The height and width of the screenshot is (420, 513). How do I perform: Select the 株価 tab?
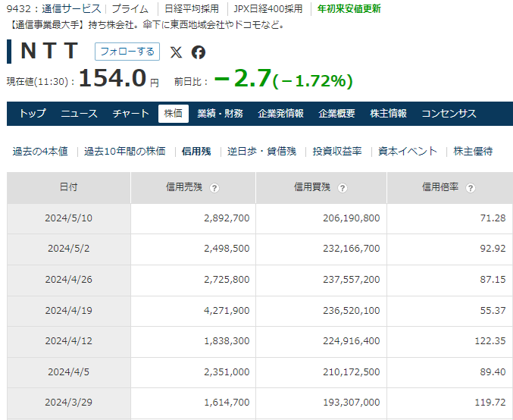(x=174, y=114)
